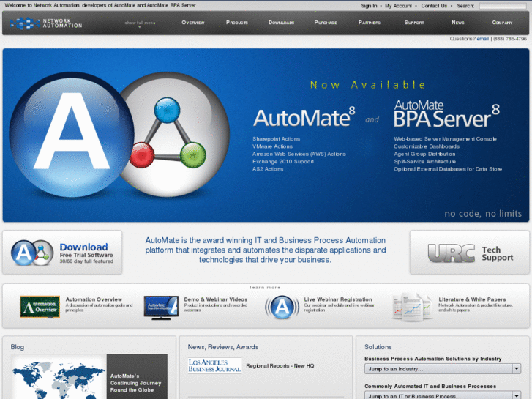Open the Overview menu
532x399 pixels.
click(193, 23)
